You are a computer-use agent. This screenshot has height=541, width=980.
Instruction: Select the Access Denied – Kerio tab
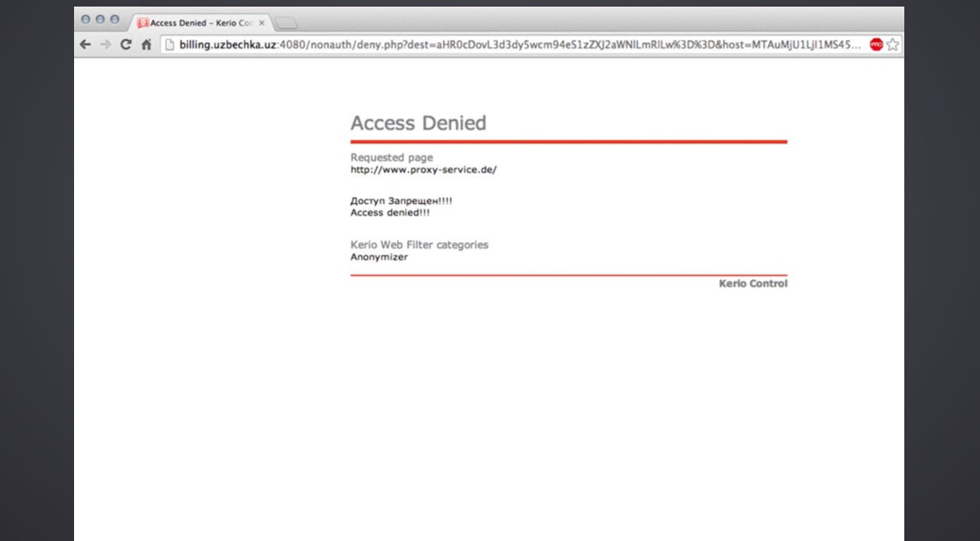point(202,22)
